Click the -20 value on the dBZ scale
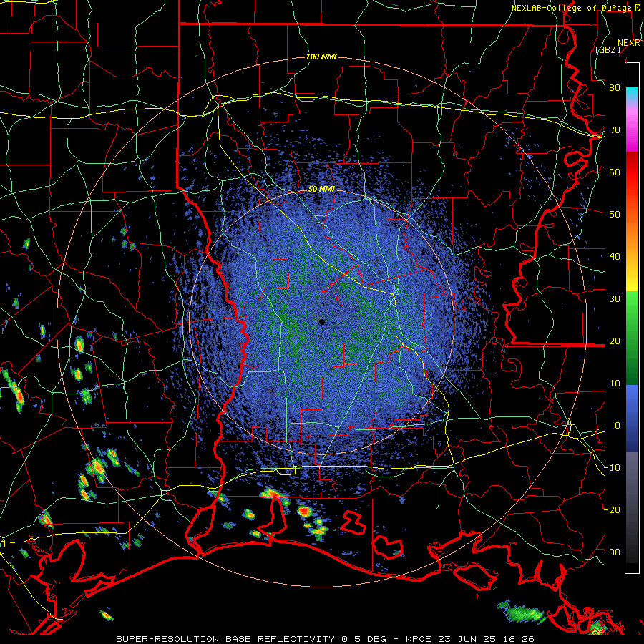 click(612, 509)
